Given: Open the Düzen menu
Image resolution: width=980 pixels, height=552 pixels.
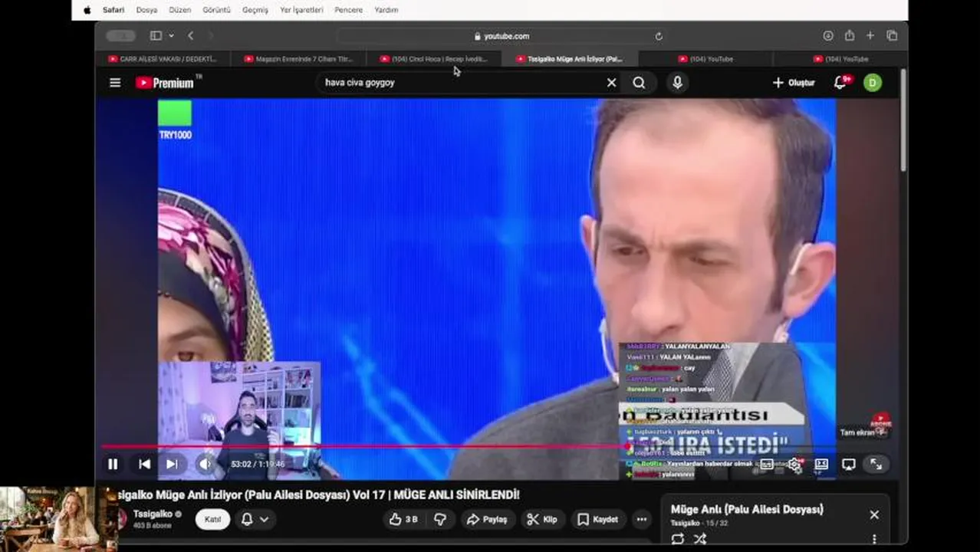Looking at the screenshot, I should coord(179,10).
